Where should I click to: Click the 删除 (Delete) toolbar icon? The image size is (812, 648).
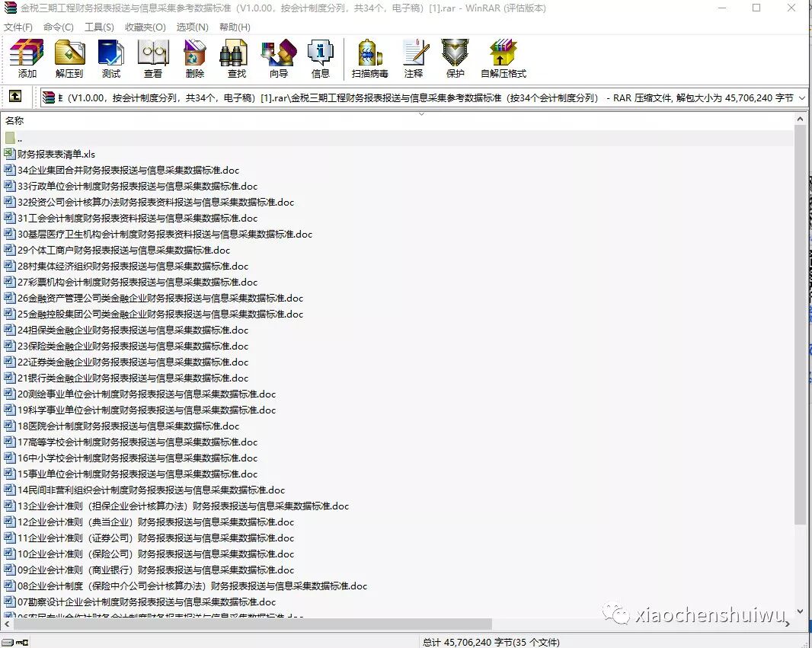coord(195,58)
